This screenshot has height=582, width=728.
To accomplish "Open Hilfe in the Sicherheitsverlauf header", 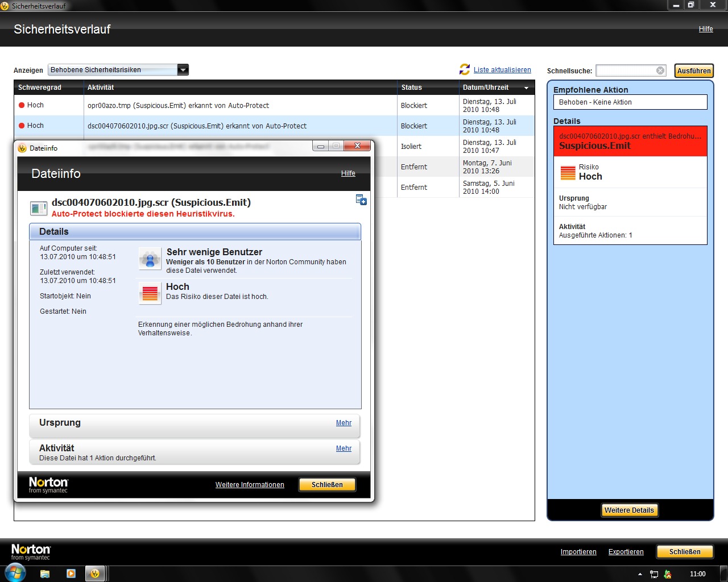I will [x=706, y=29].
